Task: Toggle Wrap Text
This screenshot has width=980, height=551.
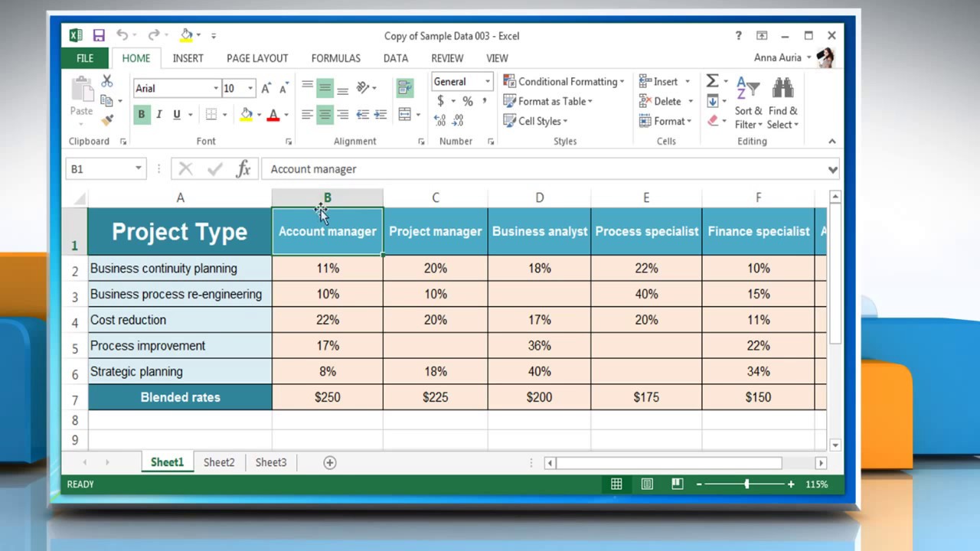Action: pos(405,88)
